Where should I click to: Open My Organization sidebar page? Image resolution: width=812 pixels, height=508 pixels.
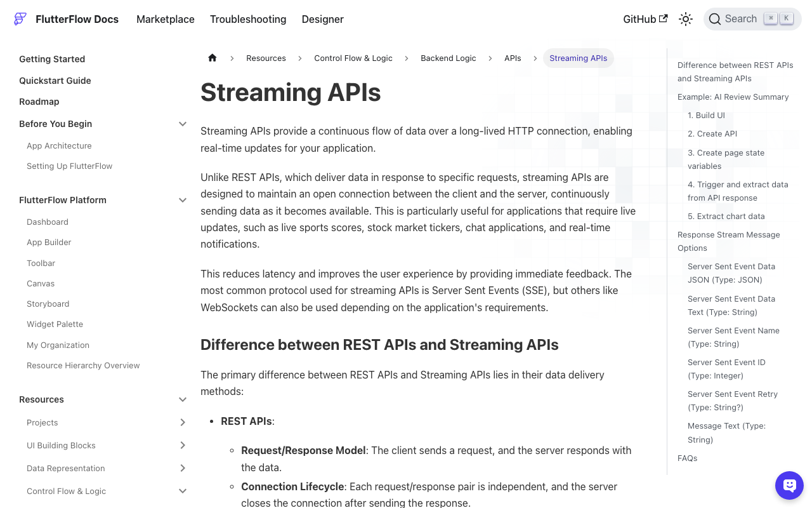point(58,345)
